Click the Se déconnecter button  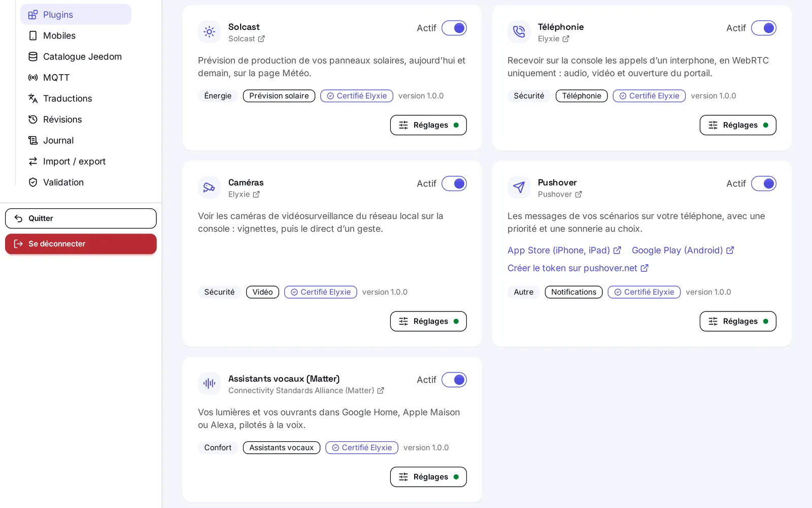coord(81,244)
